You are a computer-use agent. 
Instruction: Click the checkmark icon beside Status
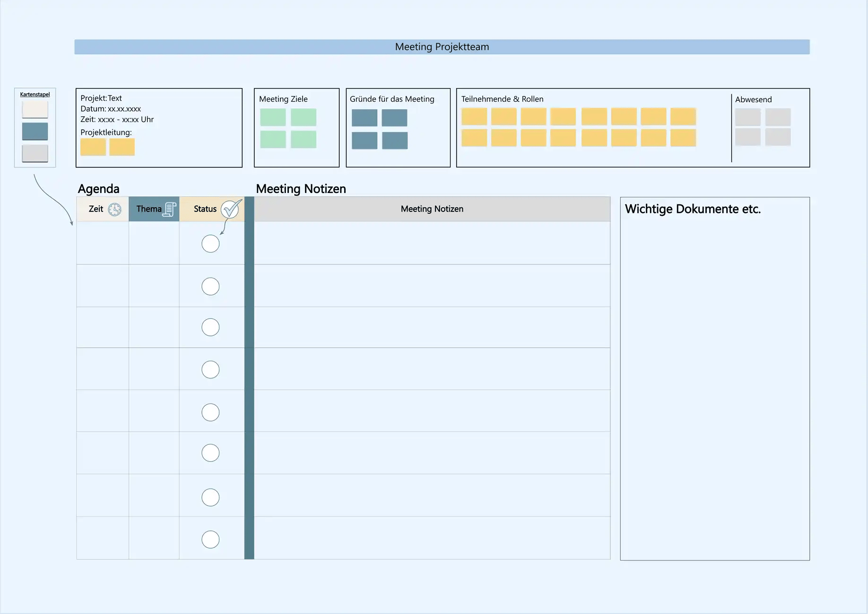pyautogui.click(x=231, y=209)
